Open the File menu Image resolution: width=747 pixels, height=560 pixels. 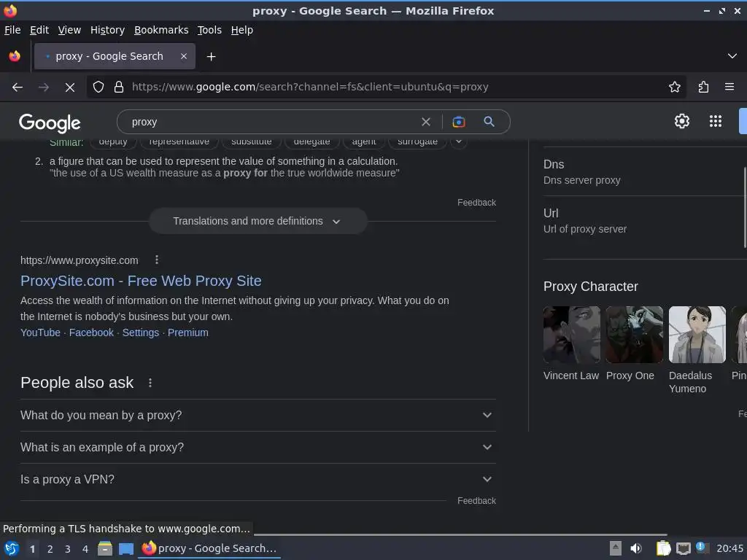coord(12,30)
